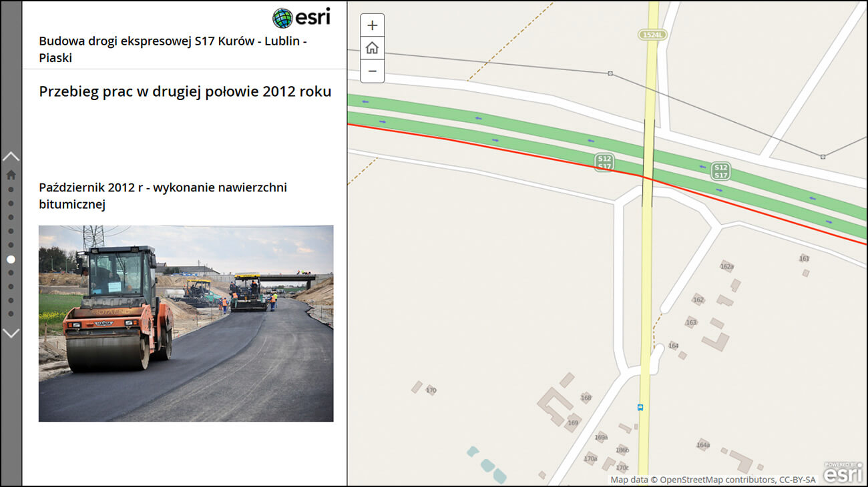
Task: Go to previous story section using up chevron
Action: 11,156
